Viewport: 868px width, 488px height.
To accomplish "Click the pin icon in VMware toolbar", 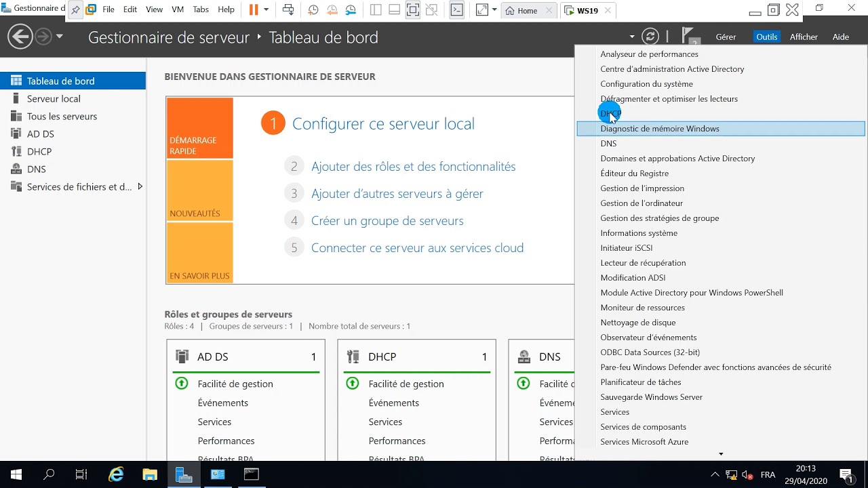I will [x=76, y=10].
